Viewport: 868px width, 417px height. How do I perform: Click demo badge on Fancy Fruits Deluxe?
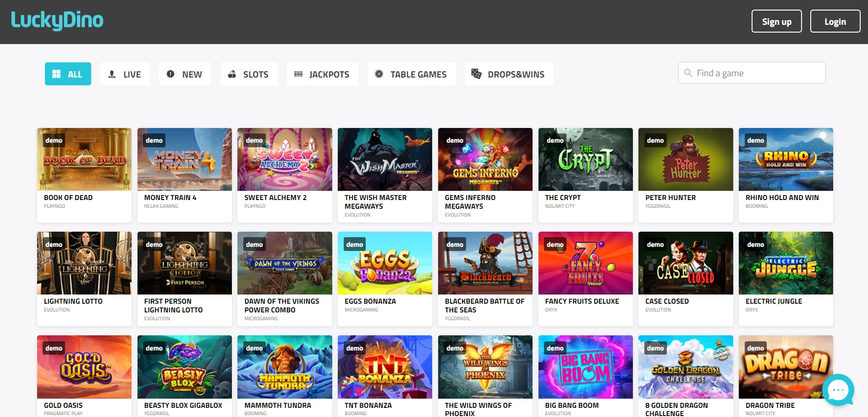click(x=555, y=245)
